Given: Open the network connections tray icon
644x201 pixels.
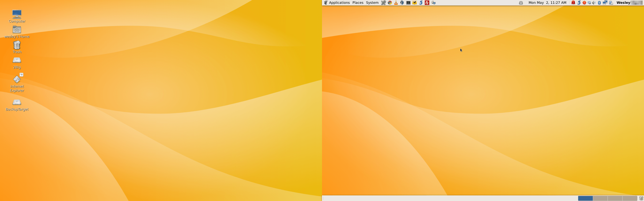Looking at the screenshot, I should click(x=605, y=3).
